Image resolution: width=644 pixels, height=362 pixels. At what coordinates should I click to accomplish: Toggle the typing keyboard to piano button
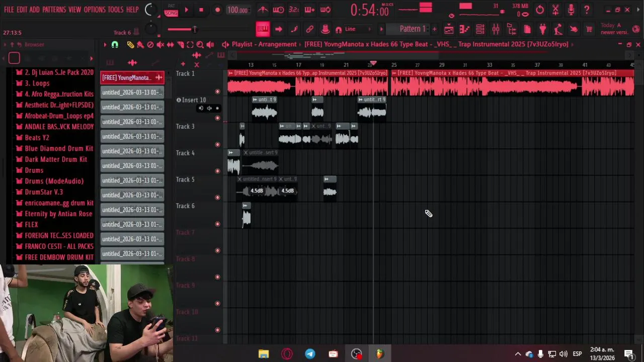pyautogui.click(x=263, y=29)
